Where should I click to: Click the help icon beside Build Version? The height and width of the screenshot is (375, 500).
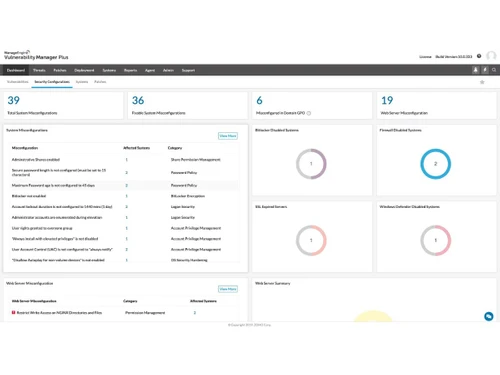[x=479, y=56]
